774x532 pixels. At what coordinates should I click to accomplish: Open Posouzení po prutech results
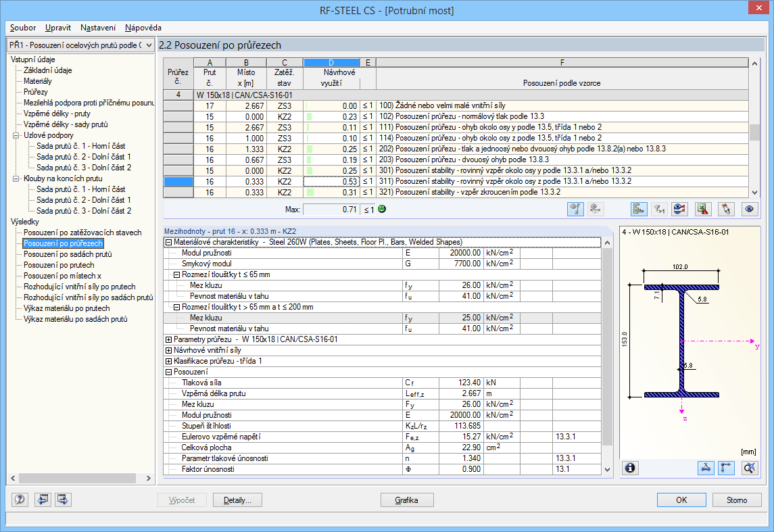pyautogui.click(x=59, y=265)
